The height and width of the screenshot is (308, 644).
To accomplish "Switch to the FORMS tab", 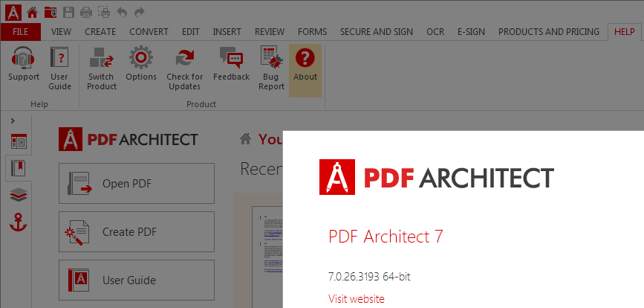I will (x=313, y=32).
